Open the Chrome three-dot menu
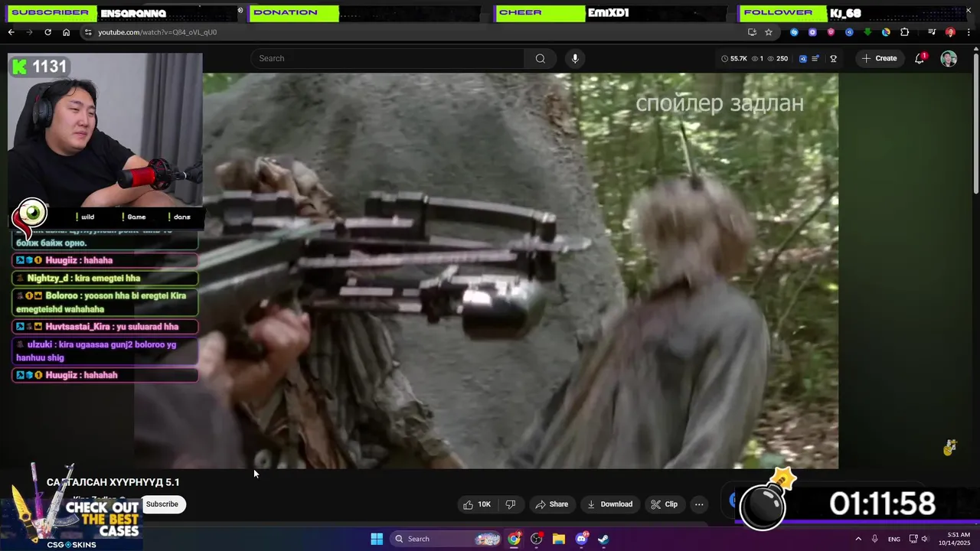 pos(969,32)
